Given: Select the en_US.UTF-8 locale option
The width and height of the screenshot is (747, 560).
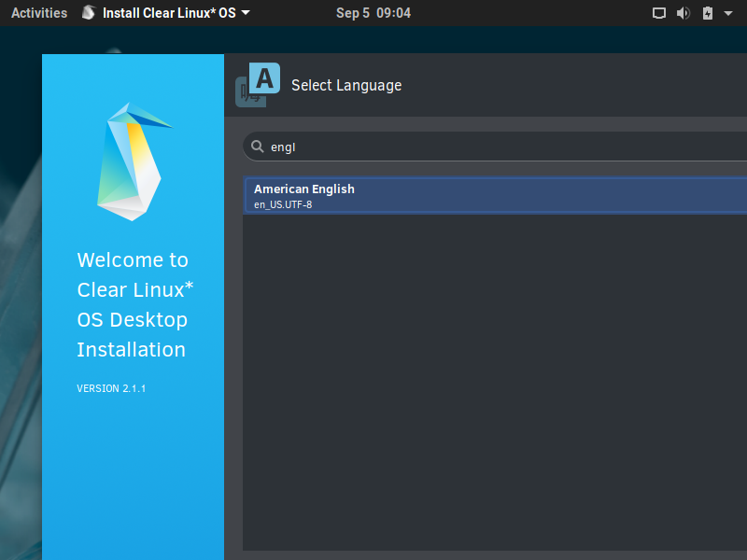Looking at the screenshot, I should [x=280, y=203].
